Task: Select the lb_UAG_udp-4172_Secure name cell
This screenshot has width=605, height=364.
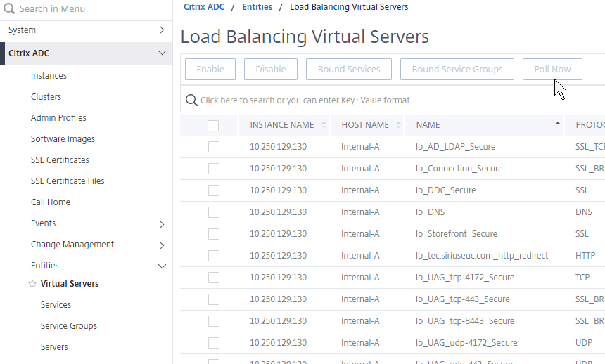Action: [x=466, y=343]
